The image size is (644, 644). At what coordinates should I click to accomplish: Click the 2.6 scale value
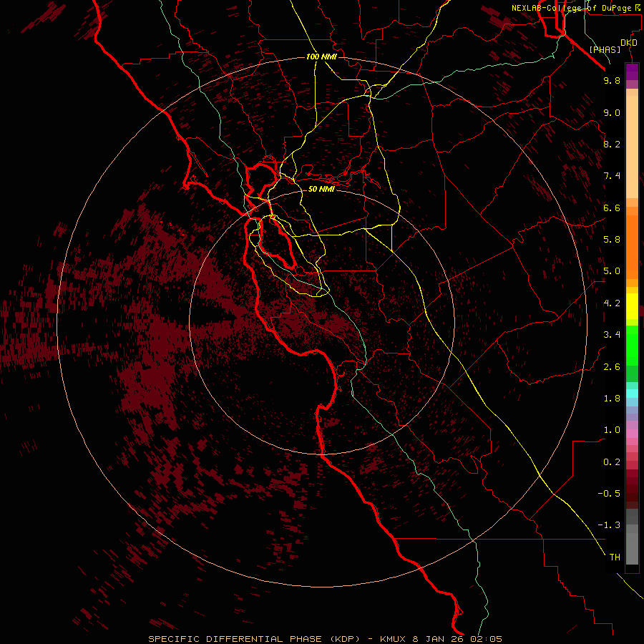tap(612, 367)
